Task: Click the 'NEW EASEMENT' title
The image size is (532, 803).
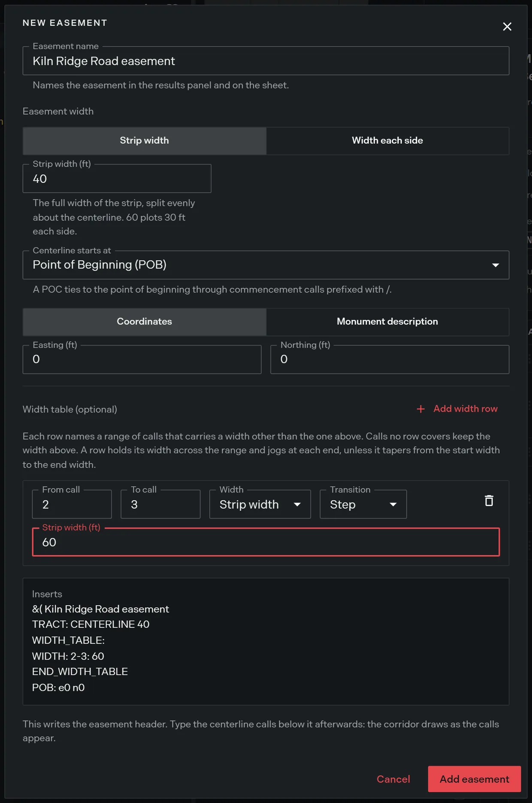Action: coord(65,23)
